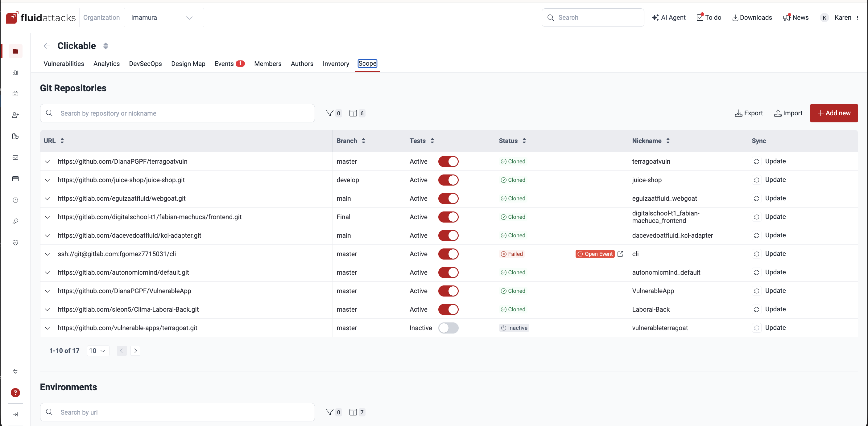Select the credit card billing icon in sidebar
The width and height of the screenshot is (868, 426).
15,179
